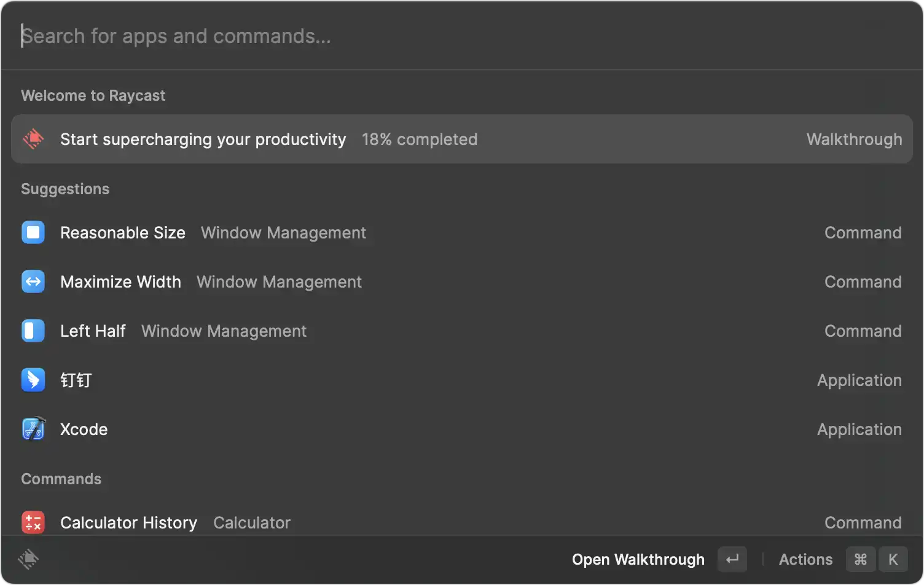Viewport: 924px width, 585px height.
Task: Click the Return key hint icon
Action: [732, 559]
